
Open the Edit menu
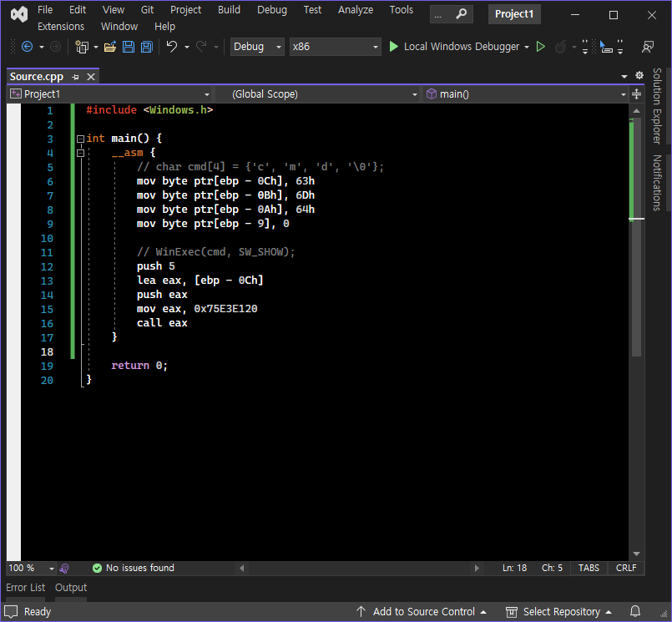point(78,10)
